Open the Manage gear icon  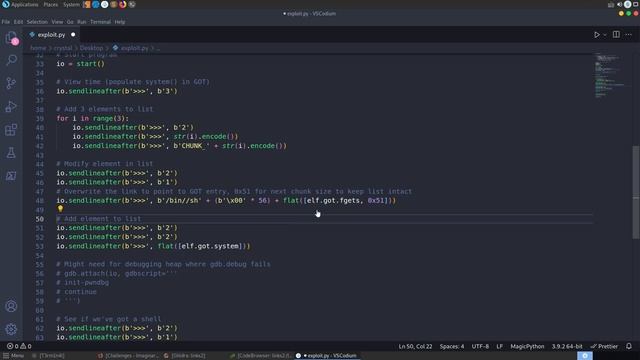(11, 329)
